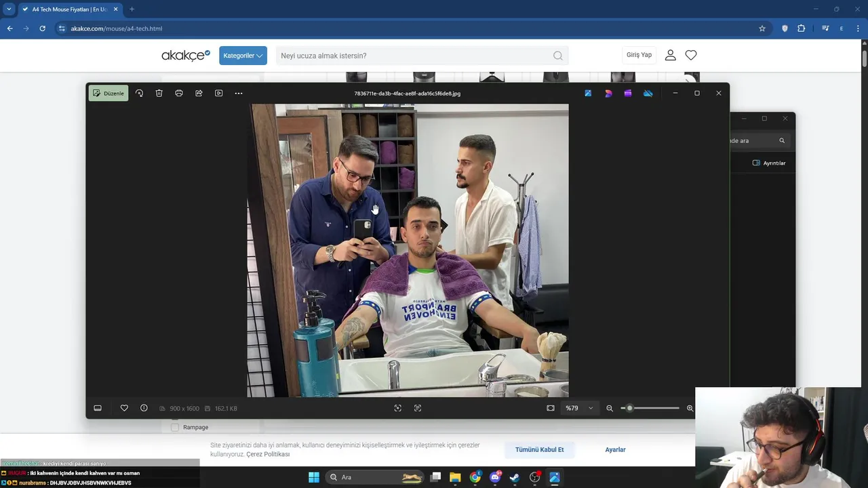Screen dimensions: 868x488
Task: Open the three-dot more options menu in Photos
Action: (x=239, y=93)
